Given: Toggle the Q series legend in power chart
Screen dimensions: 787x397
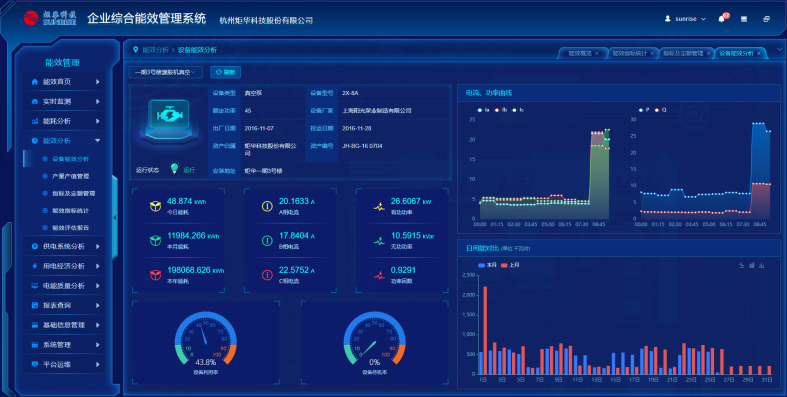Looking at the screenshot, I should point(661,109).
